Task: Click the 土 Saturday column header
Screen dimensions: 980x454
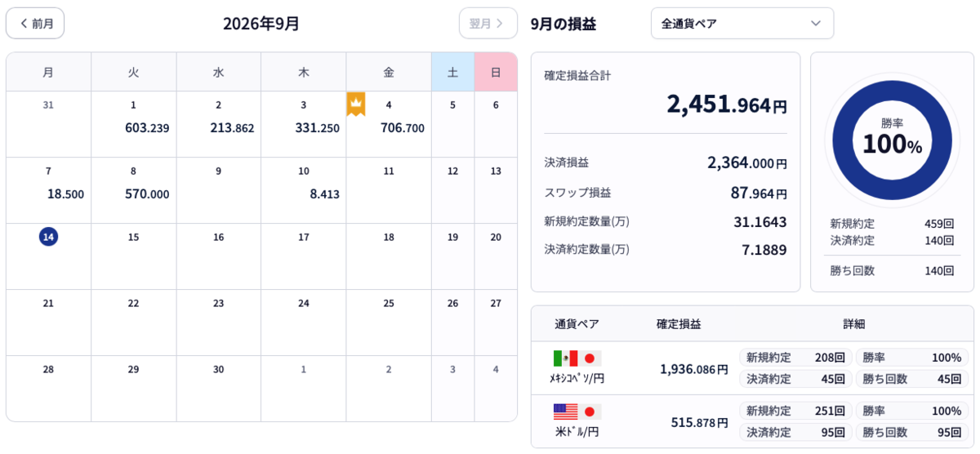Action: click(452, 72)
